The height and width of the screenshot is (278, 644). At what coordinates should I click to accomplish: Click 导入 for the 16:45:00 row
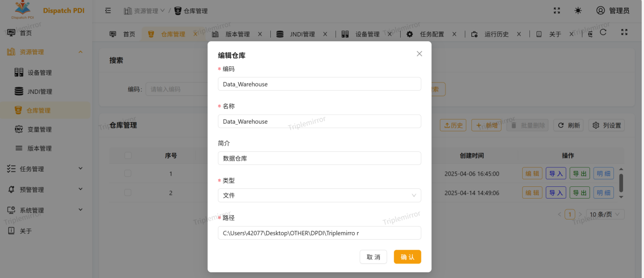coord(556,174)
